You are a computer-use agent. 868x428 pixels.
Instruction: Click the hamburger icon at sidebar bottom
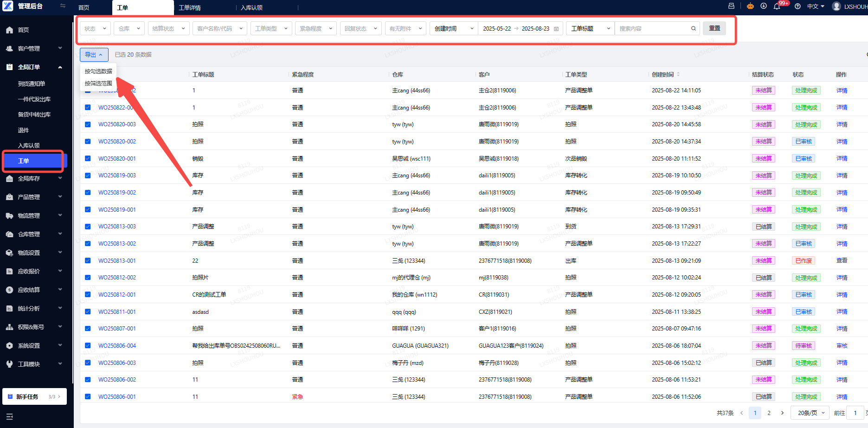click(9, 416)
